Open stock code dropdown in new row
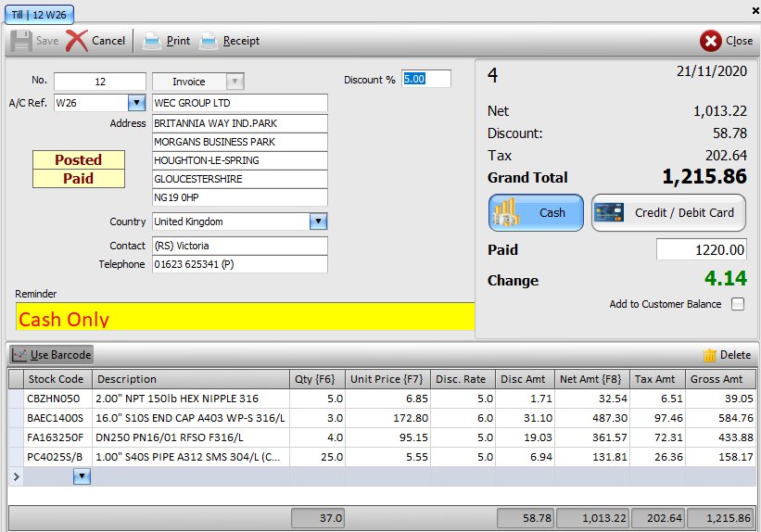 [x=82, y=475]
